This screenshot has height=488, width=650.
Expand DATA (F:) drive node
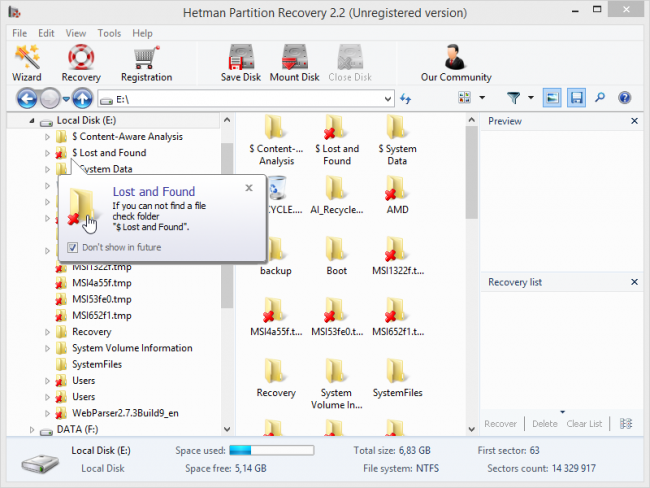tap(32, 430)
